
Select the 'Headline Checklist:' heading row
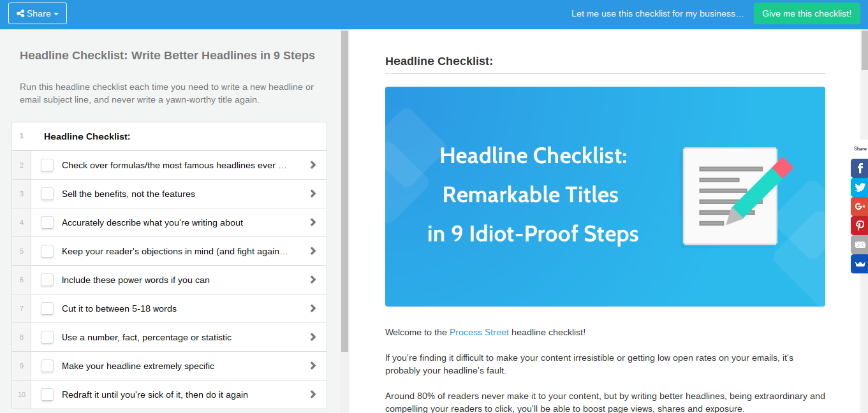[169, 136]
